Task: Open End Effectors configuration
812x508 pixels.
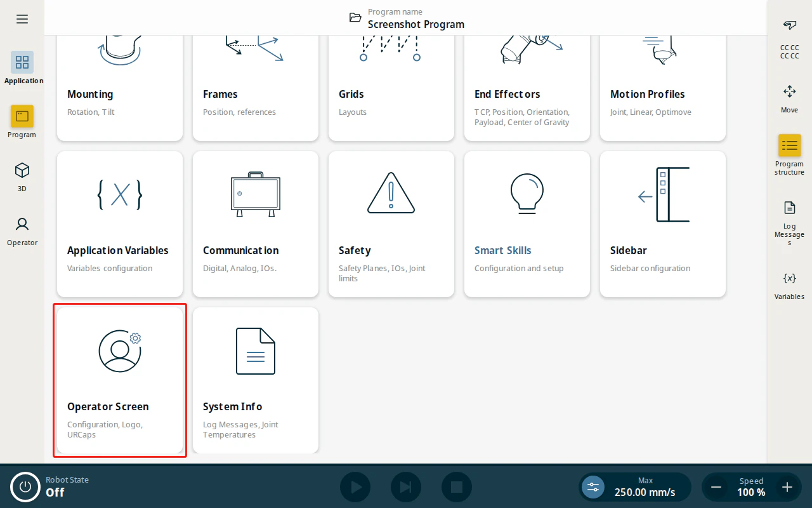Action: (527, 88)
